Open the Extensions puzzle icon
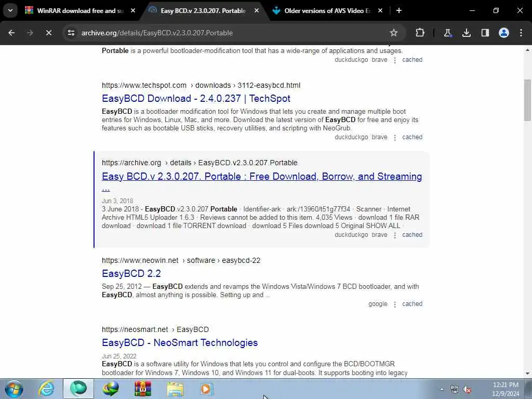 (420, 33)
